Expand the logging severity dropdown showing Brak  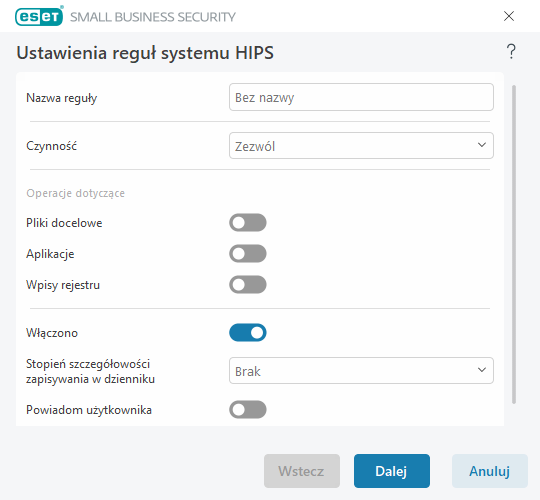[x=361, y=371]
